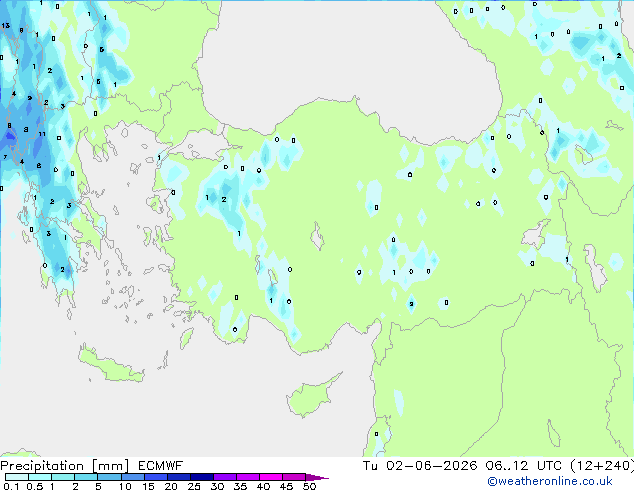Click the legend label '0.1'
634x490 pixels.
pyautogui.click(x=11, y=486)
